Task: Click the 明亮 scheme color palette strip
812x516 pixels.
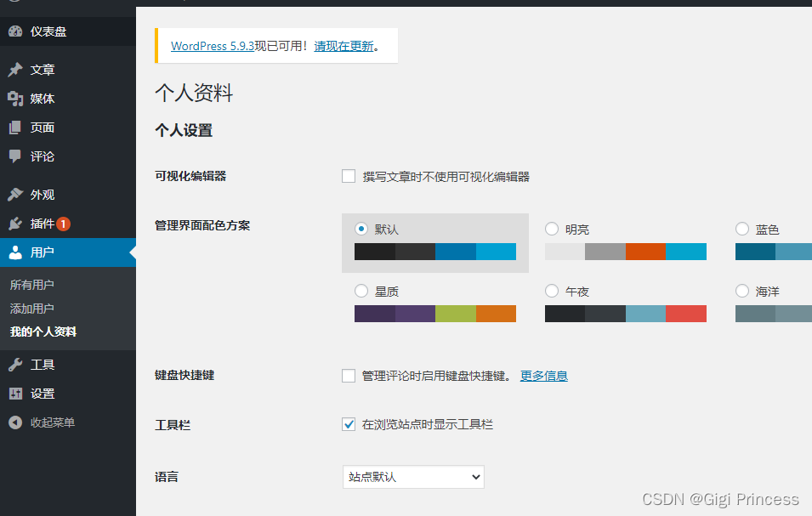Action: coord(626,252)
